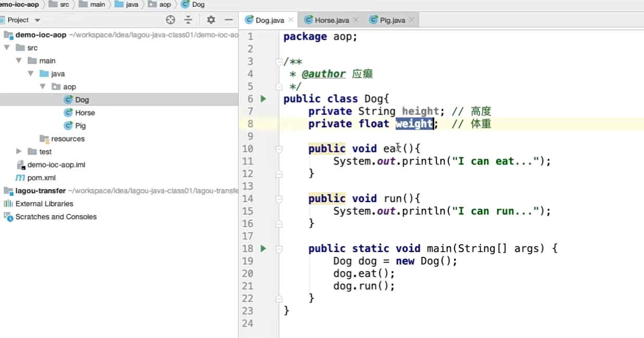644x338 pixels.
Task: Hide the Project panel with minus icon
Action: [229, 20]
